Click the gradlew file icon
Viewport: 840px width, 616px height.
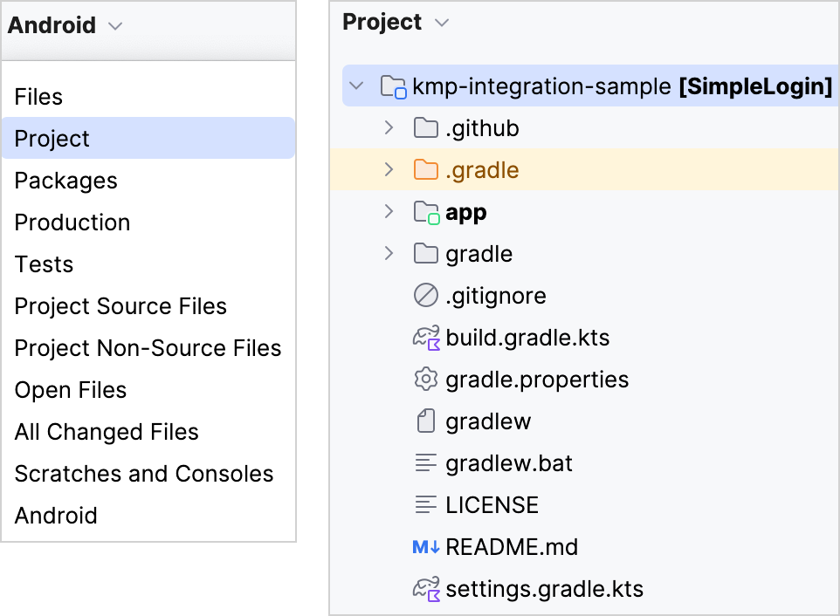(424, 421)
